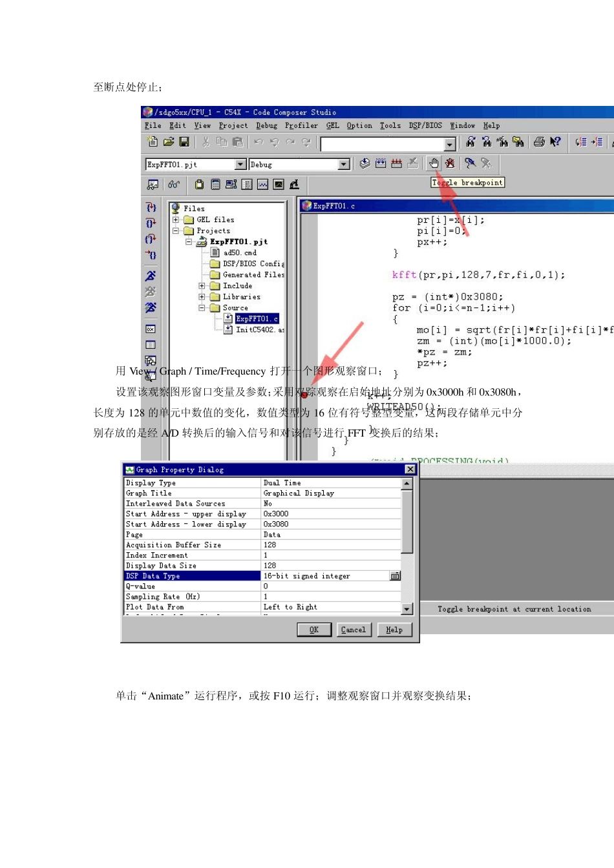Open the DSP/BIOS menu

point(425,126)
